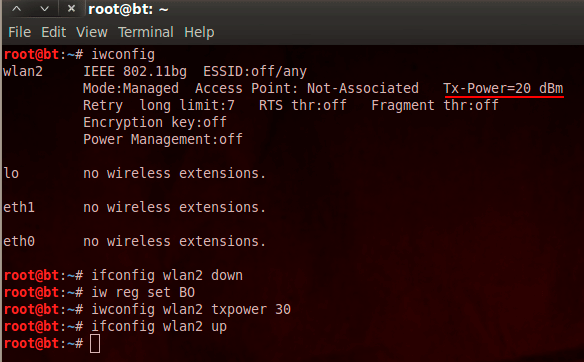
Task: Click the up-arrow window button in title bar
Action: pyautogui.click(x=16, y=9)
